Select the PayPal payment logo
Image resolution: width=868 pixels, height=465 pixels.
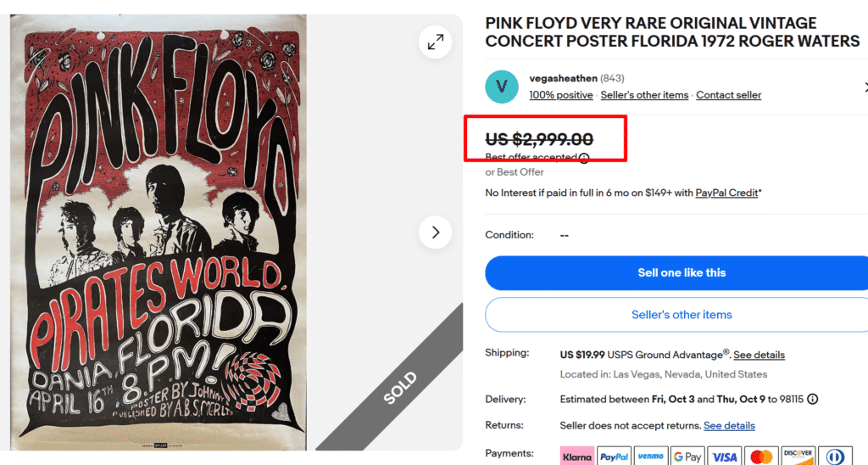coord(614,457)
